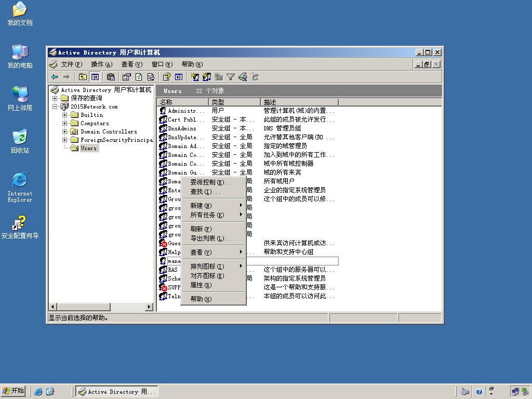Screen dimensions: 532x399
Task: Click the Back arrow toolbar icon
Action: tap(55, 77)
